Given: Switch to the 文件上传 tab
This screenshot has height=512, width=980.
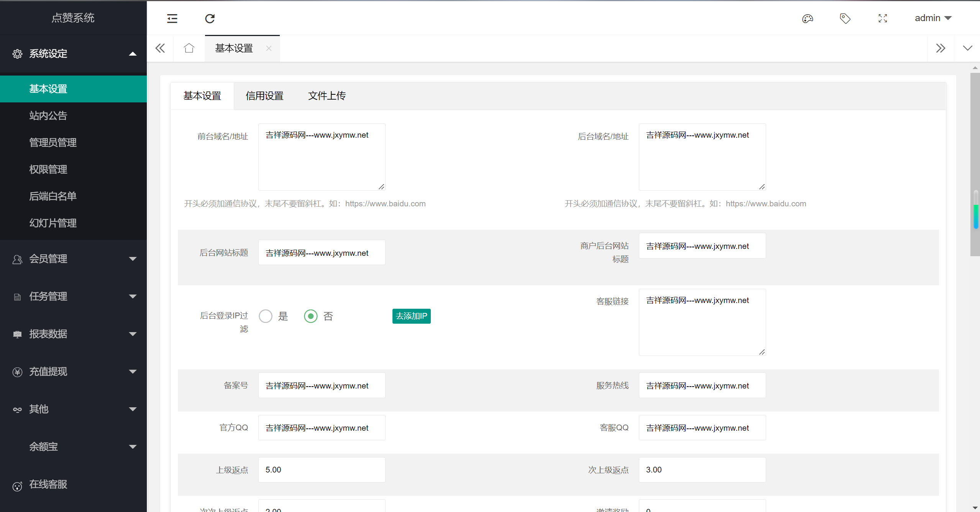Looking at the screenshot, I should (327, 96).
